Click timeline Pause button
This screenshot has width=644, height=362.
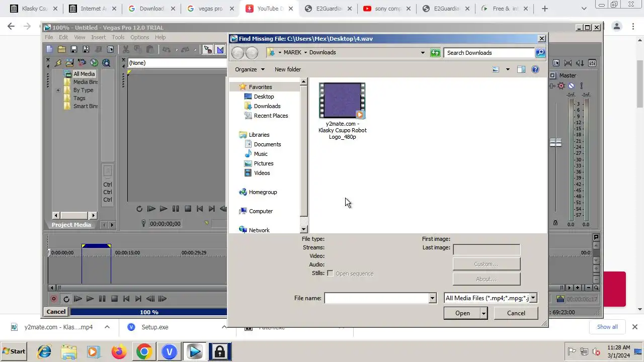(102, 299)
